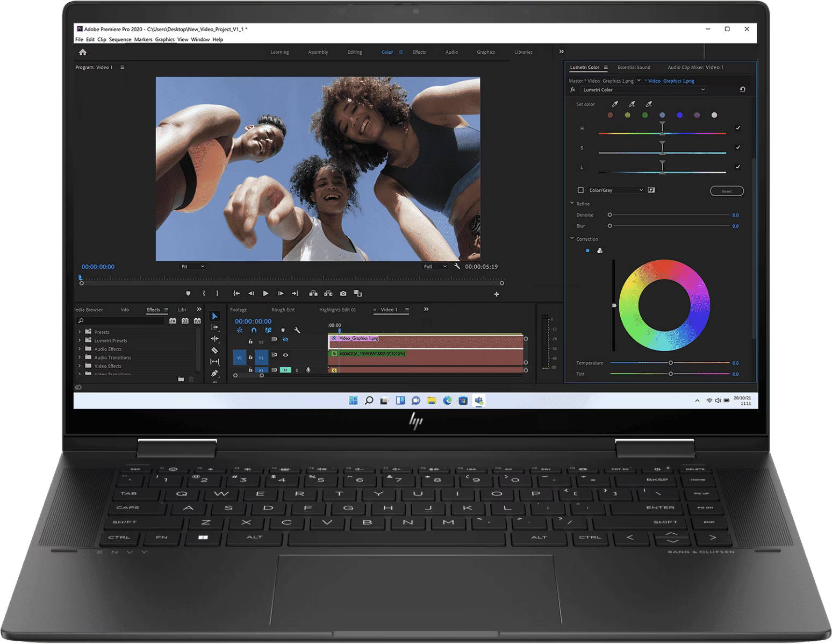832x644 pixels.
Task: Click Accelerated Effects filter icon in Effects panel
Action: pyautogui.click(x=173, y=320)
